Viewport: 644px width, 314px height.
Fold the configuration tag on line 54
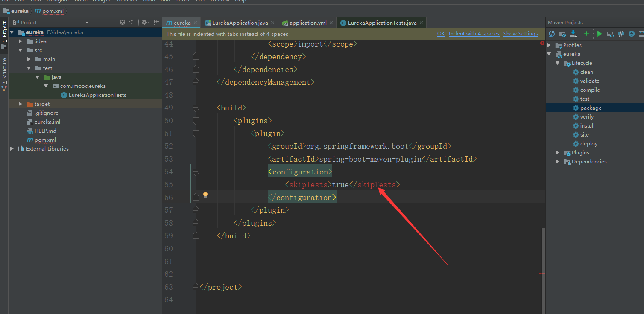(x=196, y=172)
